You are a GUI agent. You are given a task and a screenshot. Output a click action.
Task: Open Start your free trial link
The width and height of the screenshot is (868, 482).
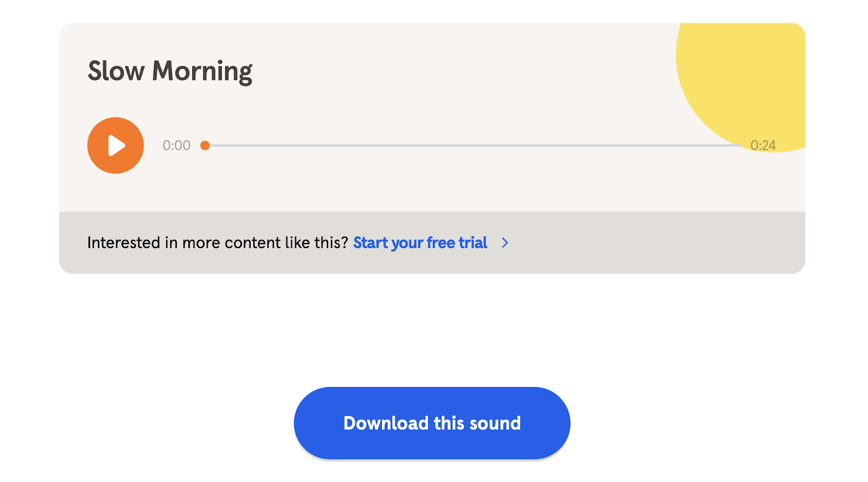[419, 243]
